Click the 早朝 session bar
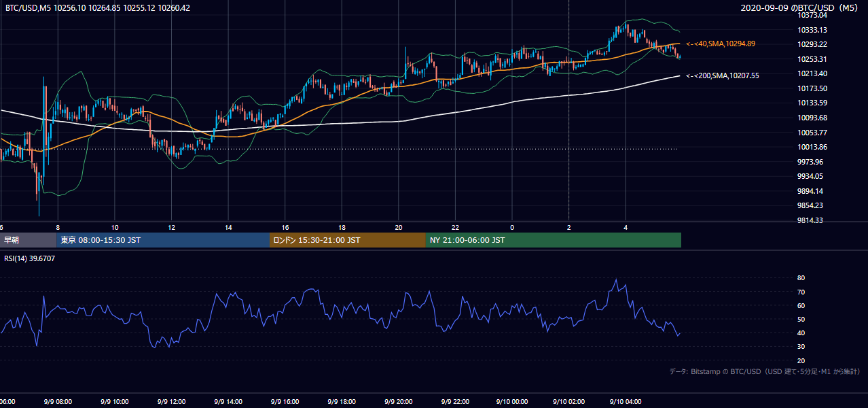This screenshot has width=868, height=408. (x=28, y=240)
